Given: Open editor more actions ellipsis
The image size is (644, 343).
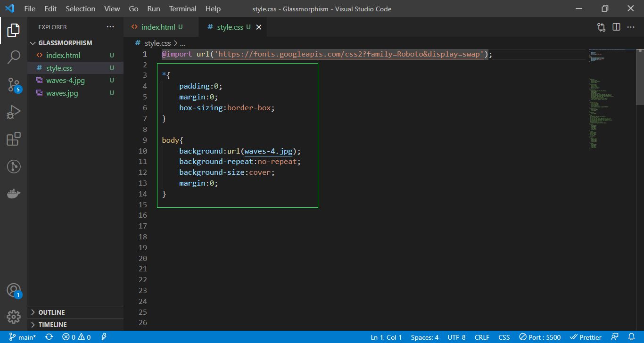Looking at the screenshot, I should pos(631,27).
